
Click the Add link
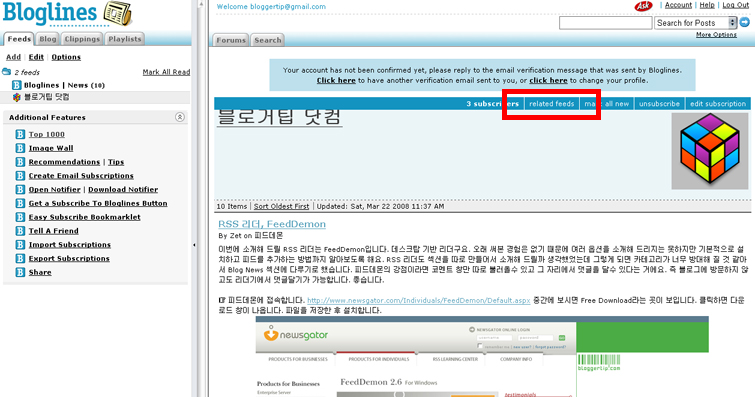tap(13, 57)
